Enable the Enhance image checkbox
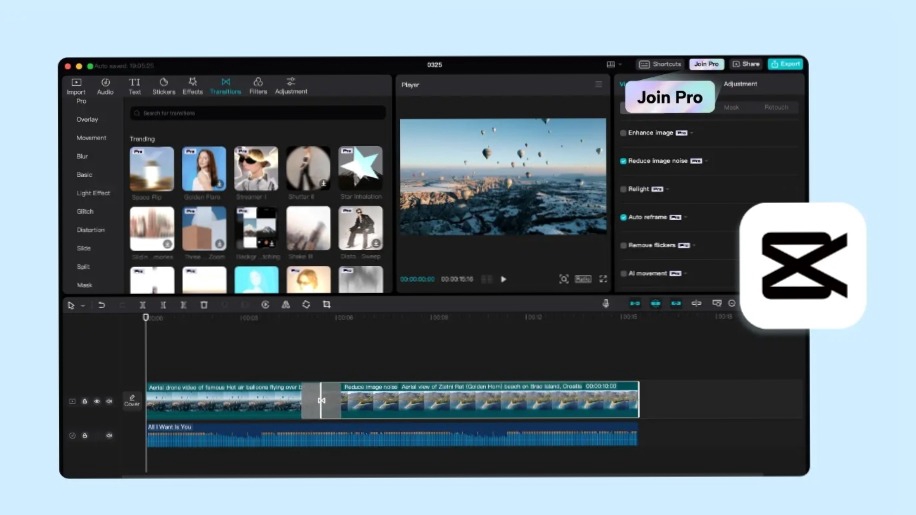 [x=624, y=132]
